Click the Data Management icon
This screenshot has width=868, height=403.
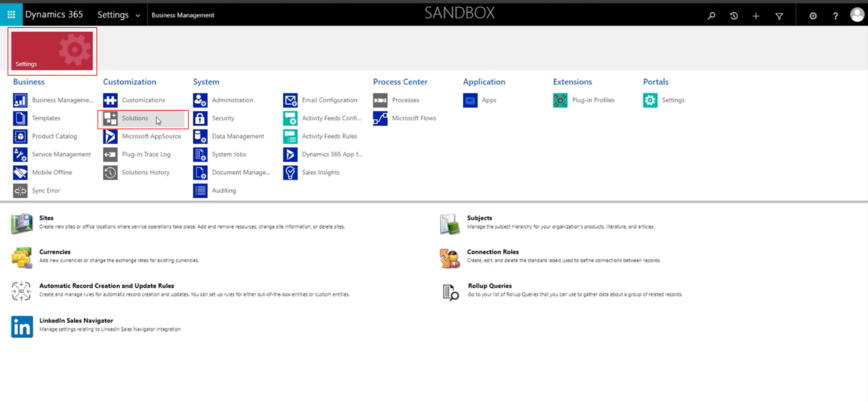tap(200, 136)
